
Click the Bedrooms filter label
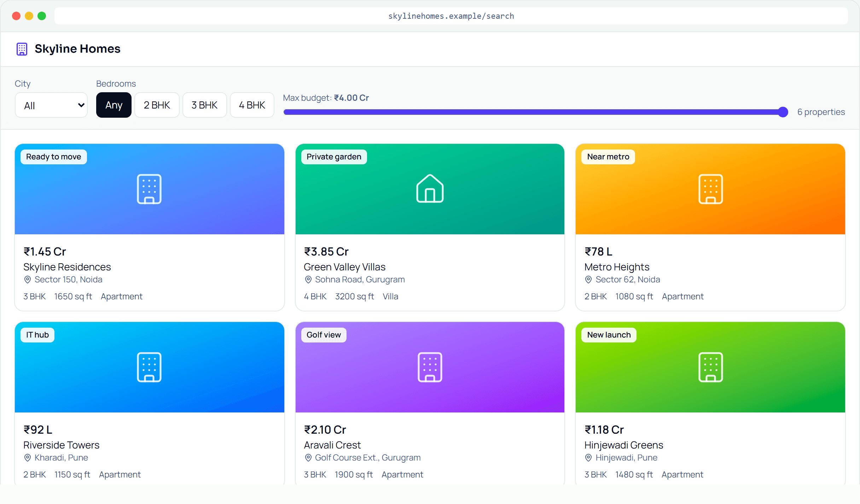116,84
